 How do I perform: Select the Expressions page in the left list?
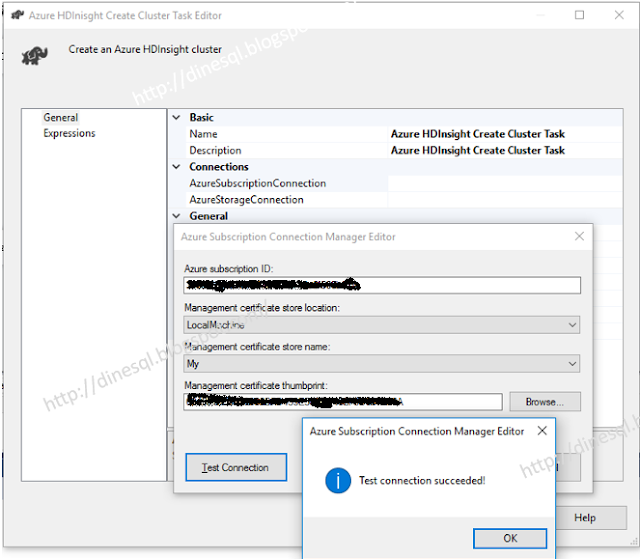pos(69,133)
